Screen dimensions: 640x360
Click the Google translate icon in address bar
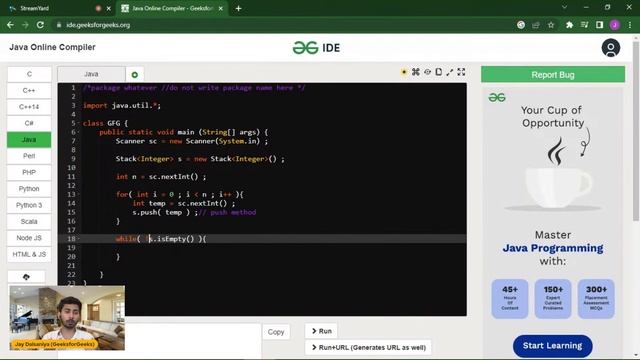coord(521,25)
